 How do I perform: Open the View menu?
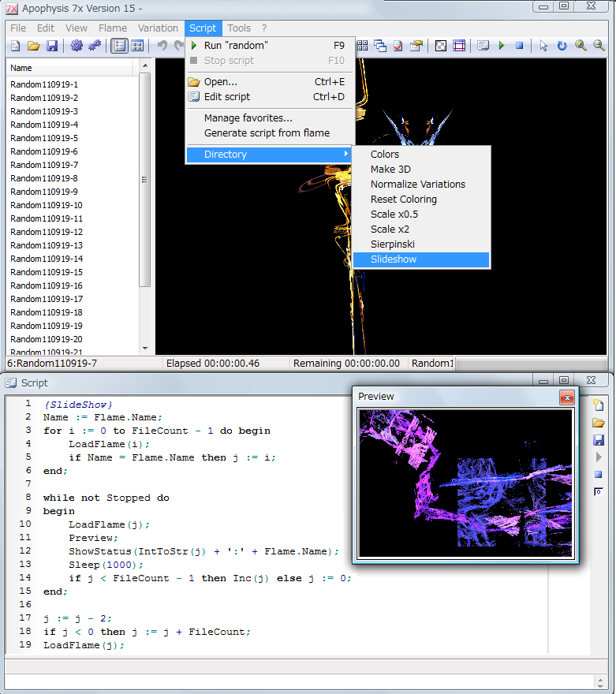pos(77,28)
